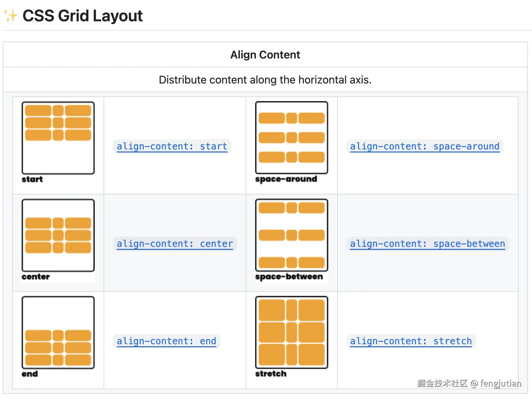
Task: Select the space-around diagram image
Action: pos(291,138)
